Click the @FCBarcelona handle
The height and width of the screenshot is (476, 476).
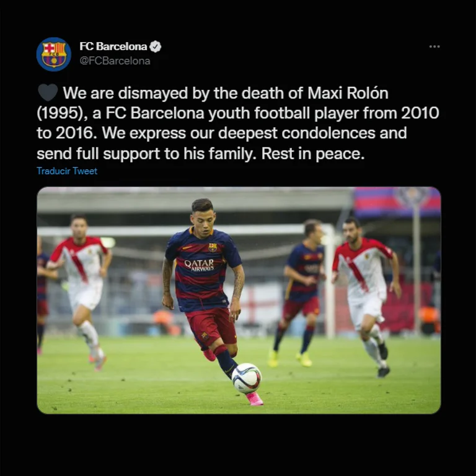[115, 61]
